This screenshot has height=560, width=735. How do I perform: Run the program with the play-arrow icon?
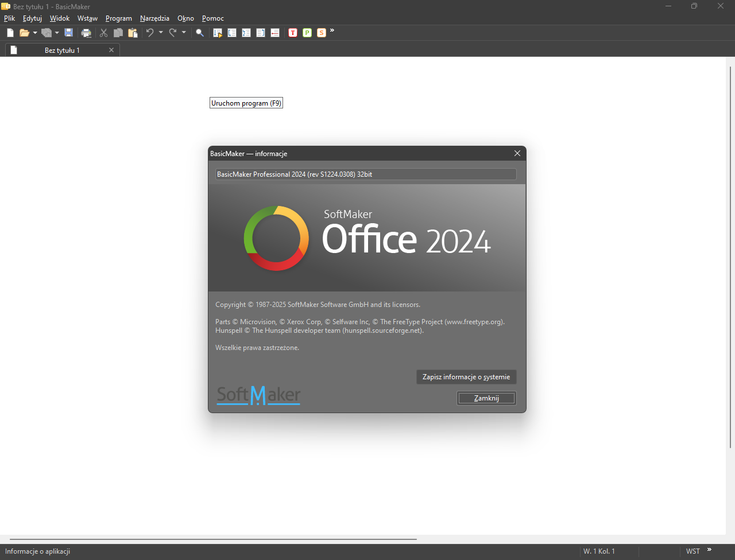coord(218,33)
